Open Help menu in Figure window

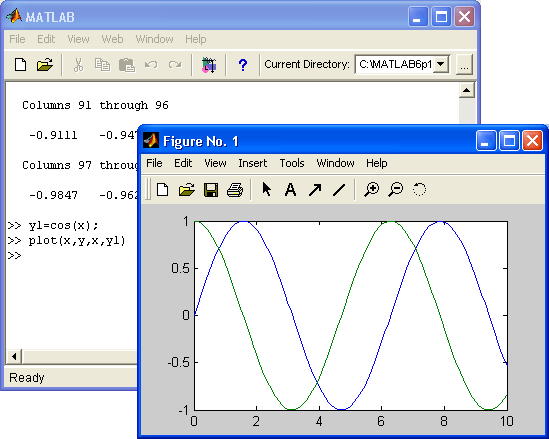(x=376, y=163)
